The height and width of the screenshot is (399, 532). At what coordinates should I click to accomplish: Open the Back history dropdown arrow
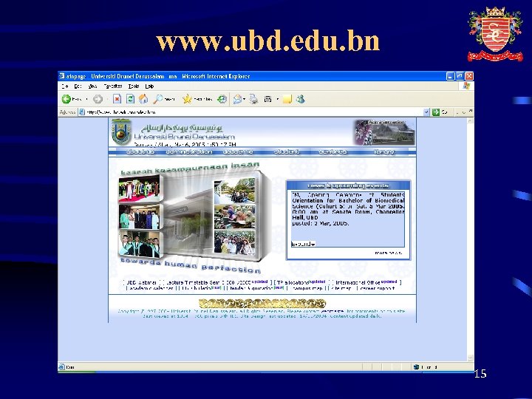pyautogui.click(x=87, y=99)
